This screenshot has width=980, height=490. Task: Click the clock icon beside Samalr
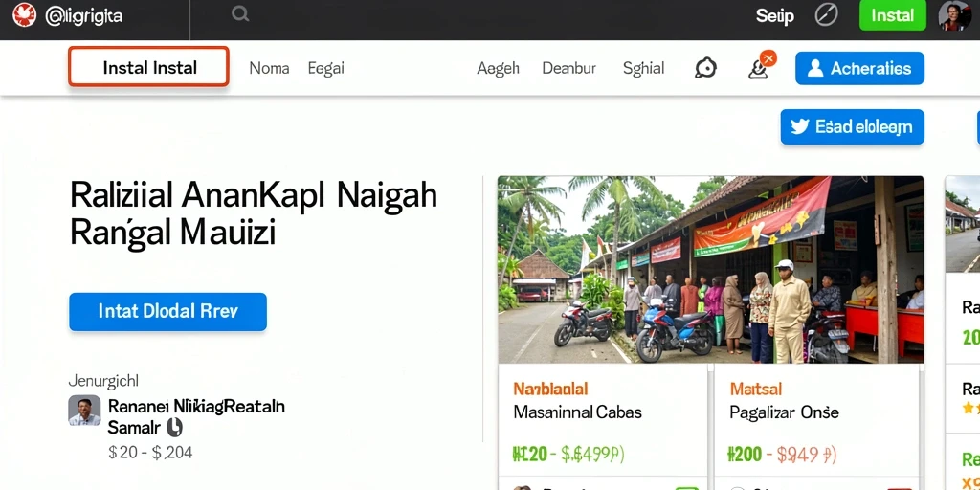pyautogui.click(x=174, y=428)
